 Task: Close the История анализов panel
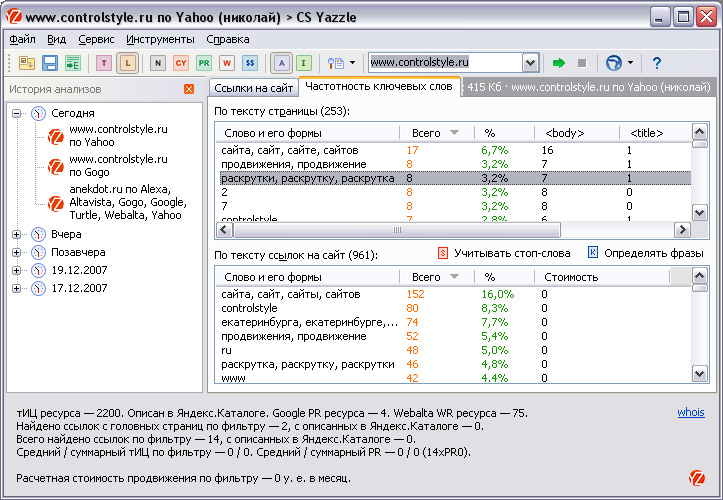point(189,89)
